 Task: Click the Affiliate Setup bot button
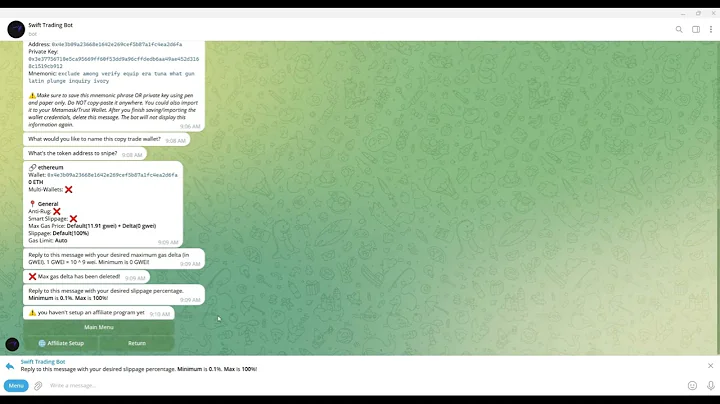(61, 343)
